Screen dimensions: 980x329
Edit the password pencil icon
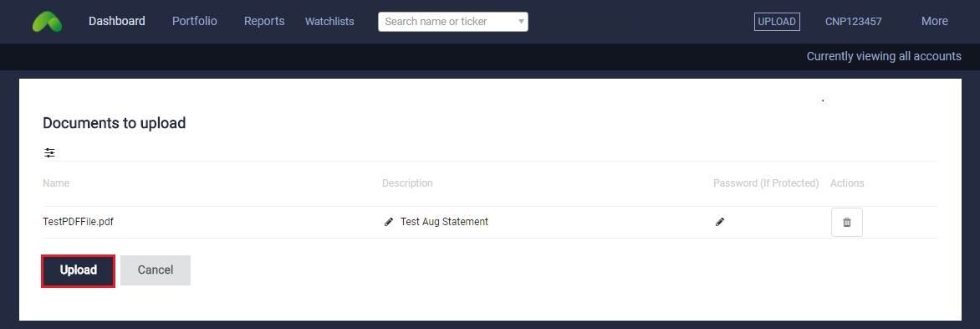[x=720, y=222]
